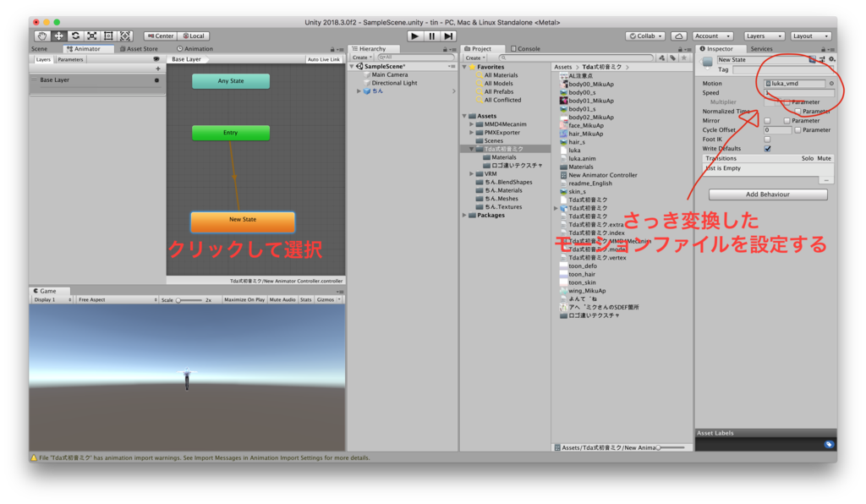866x504 pixels.
Task: Click the Step frame button
Action: click(x=448, y=36)
